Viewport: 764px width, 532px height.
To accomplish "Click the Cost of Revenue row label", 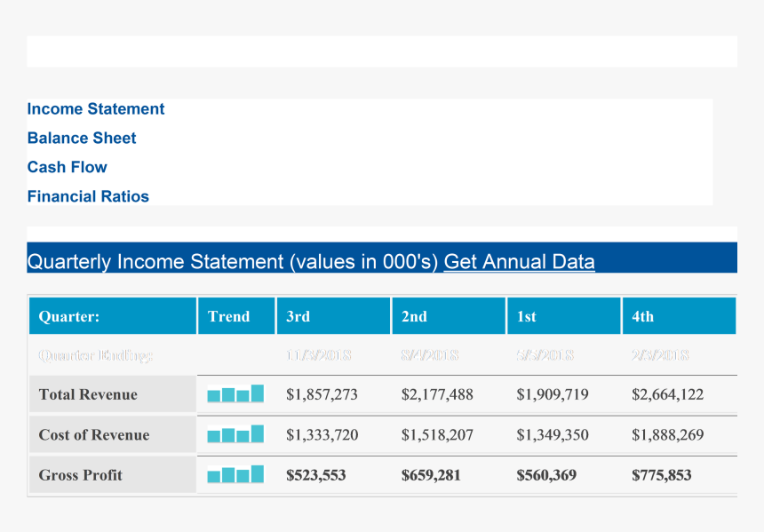I will pos(94,435).
